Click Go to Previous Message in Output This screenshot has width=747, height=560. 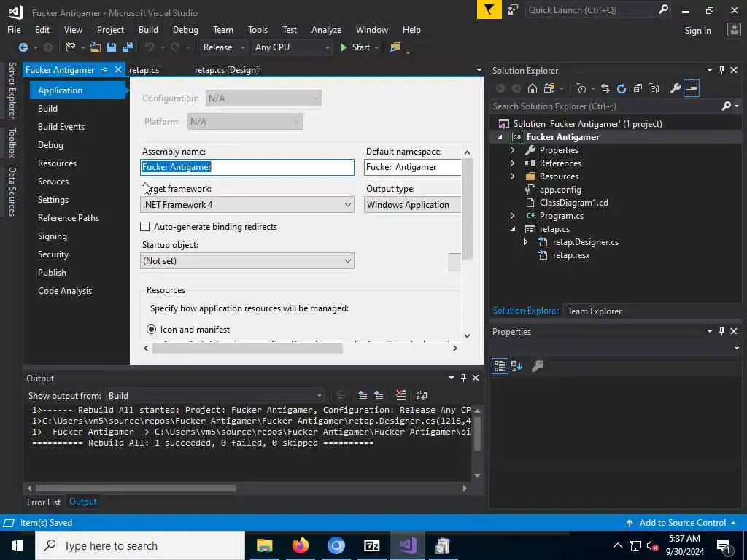[363, 395]
